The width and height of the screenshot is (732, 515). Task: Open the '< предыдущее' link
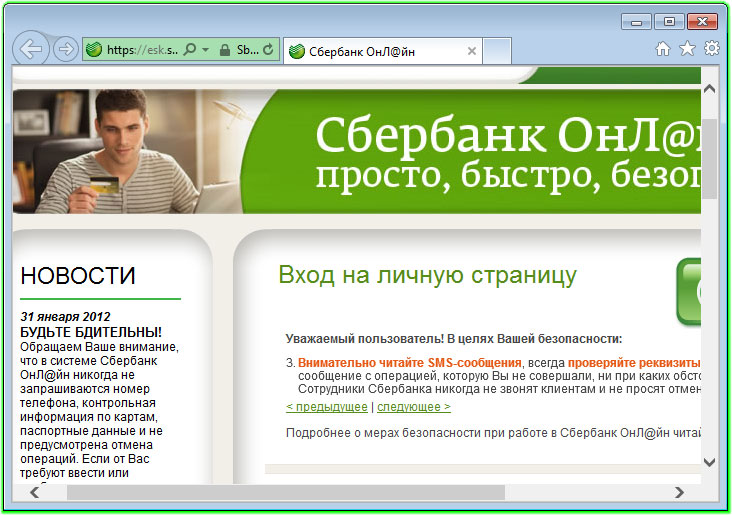tap(327, 407)
